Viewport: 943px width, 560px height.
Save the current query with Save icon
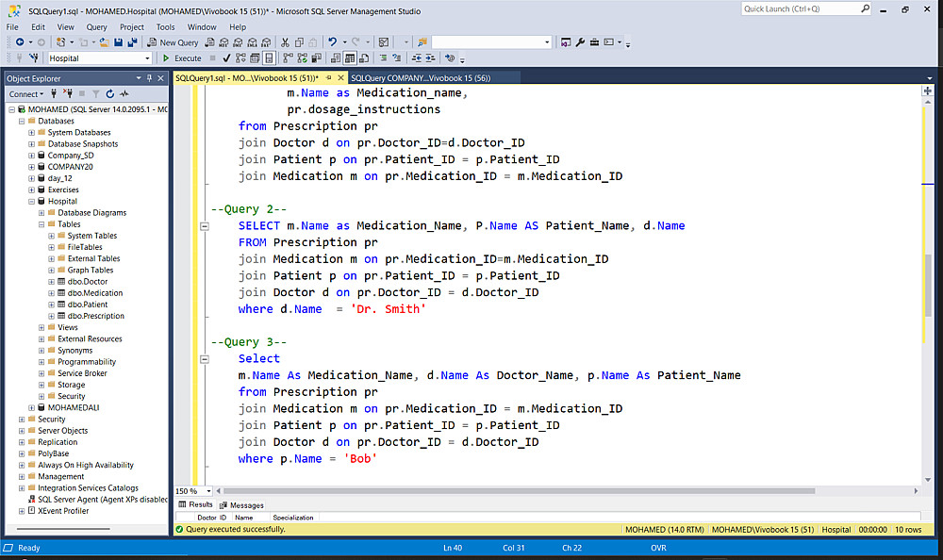click(x=119, y=42)
